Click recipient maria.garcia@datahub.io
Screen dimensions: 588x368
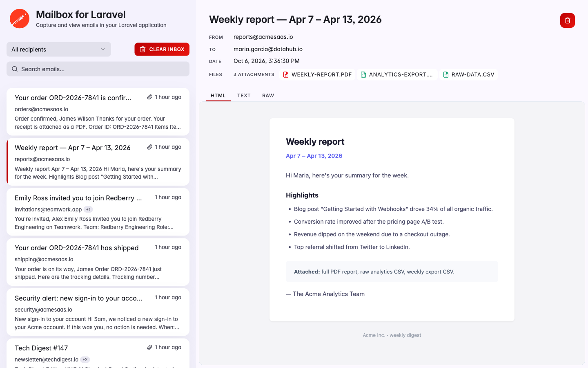[x=268, y=49]
